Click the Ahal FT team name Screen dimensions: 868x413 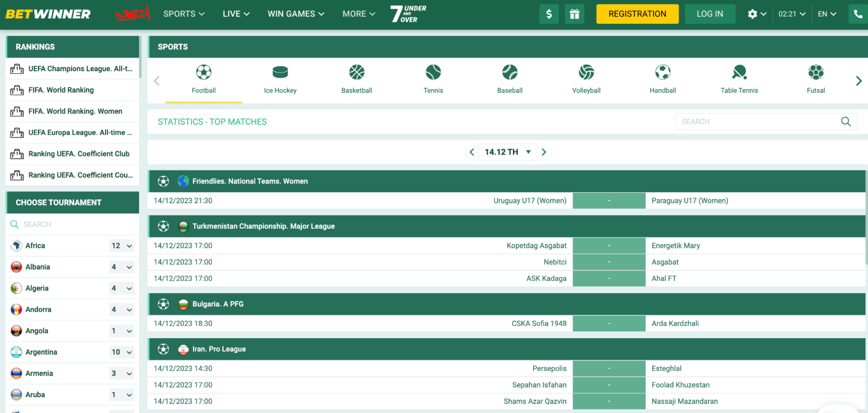pyautogui.click(x=664, y=279)
